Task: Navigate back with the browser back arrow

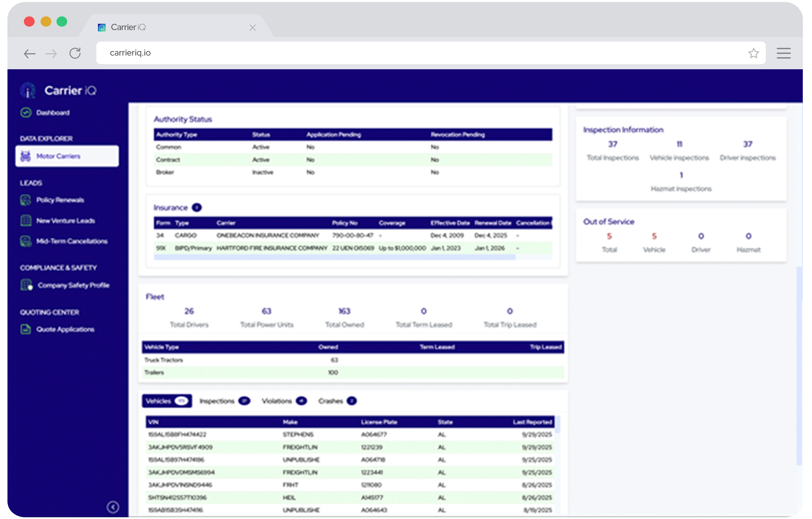Action: tap(29, 53)
